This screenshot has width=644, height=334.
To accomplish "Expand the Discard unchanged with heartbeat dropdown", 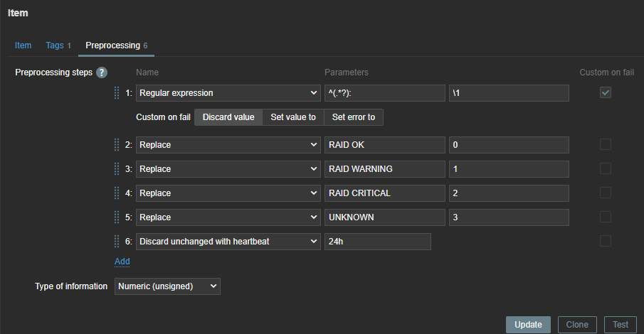I will pyautogui.click(x=228, y=242).
